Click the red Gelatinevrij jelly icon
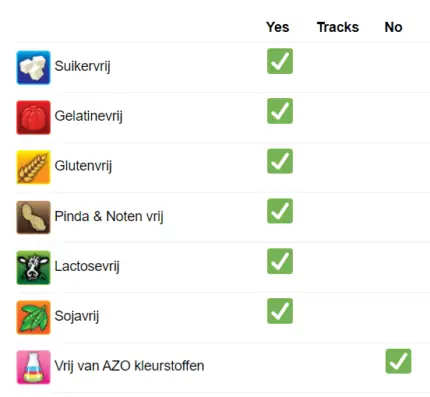Screen dimensions: 430x397 coord(33,117)
